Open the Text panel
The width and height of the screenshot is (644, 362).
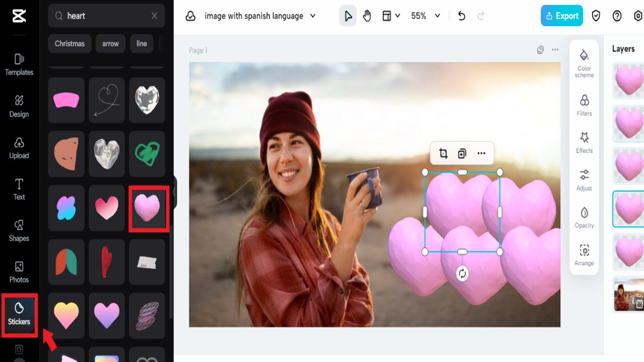[x=19, y=189]
